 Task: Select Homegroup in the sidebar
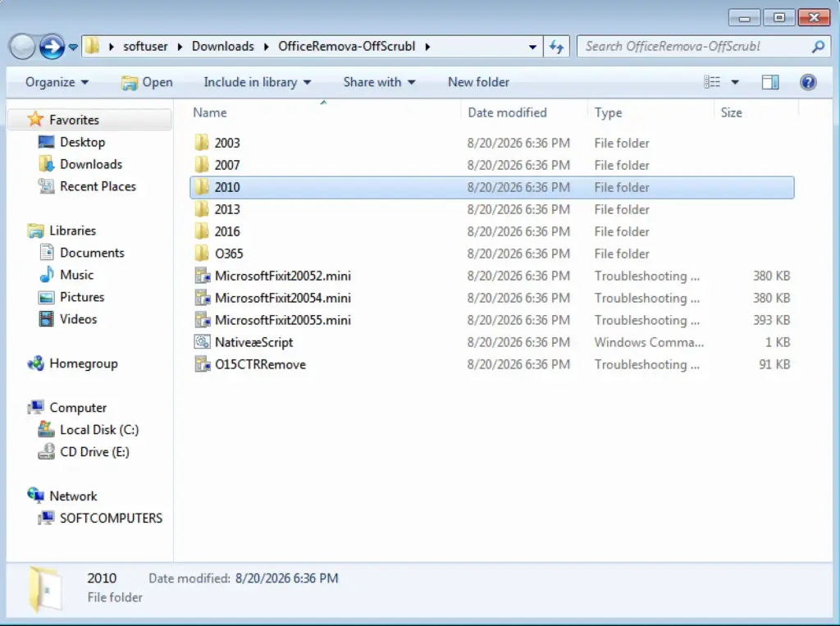click(83, 363)
